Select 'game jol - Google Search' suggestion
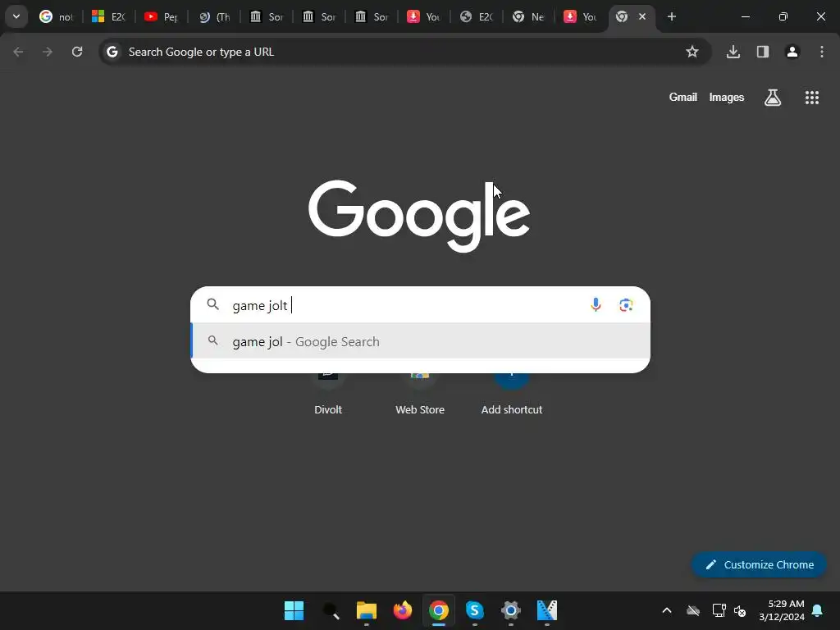 [421, 341]
